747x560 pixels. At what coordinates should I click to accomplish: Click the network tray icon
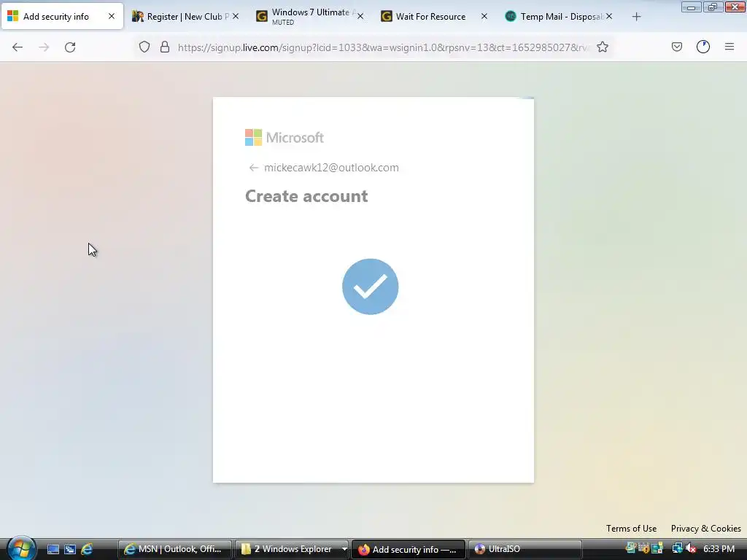click(677, 549)
